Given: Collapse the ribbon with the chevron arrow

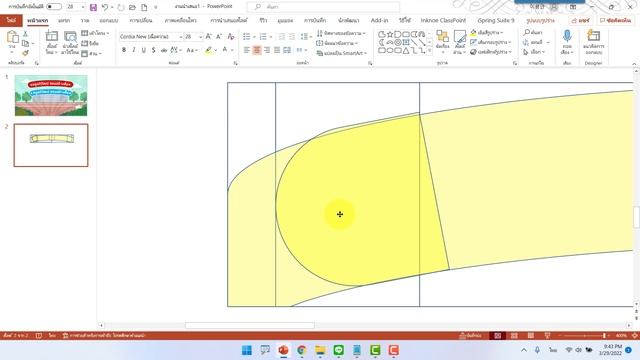Looking at the screenshot, I should click(x=634, y=64).
